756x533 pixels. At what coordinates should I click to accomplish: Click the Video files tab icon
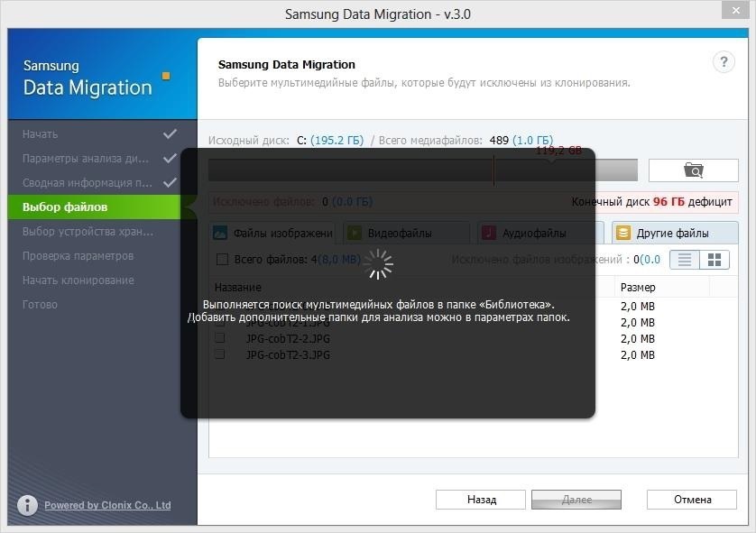355,234
